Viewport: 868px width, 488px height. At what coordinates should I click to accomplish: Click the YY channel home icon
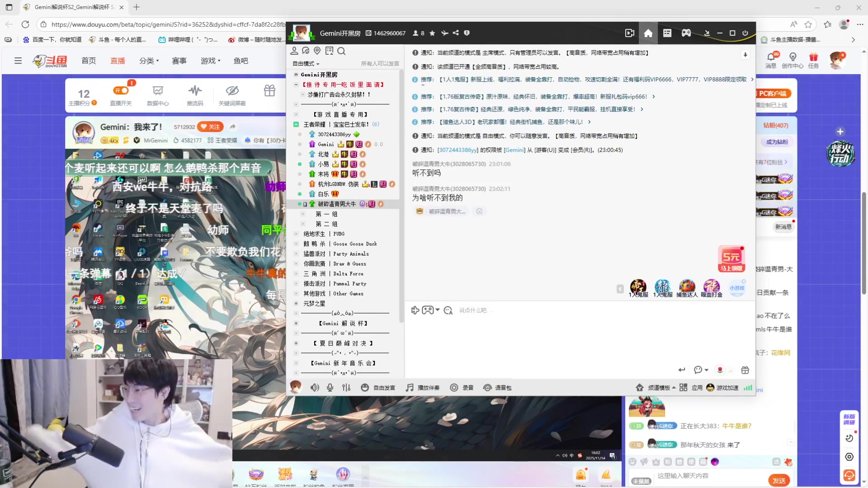(648, 33)
